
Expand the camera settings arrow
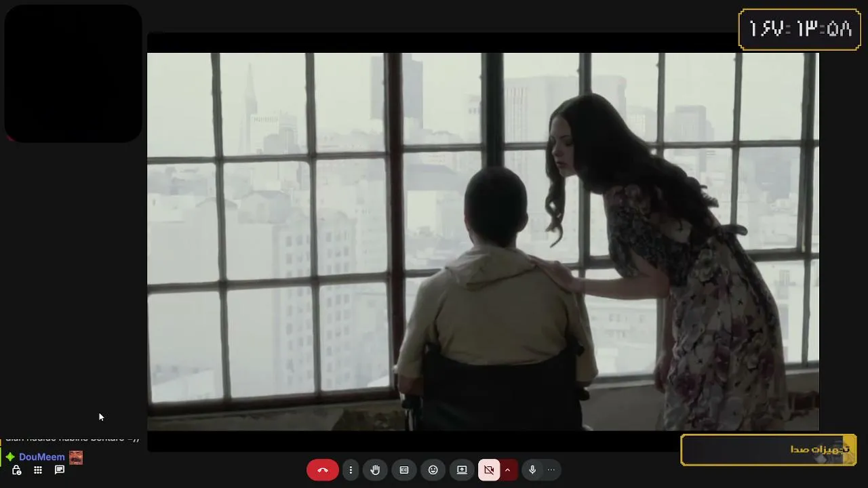[x=507, y=470]
